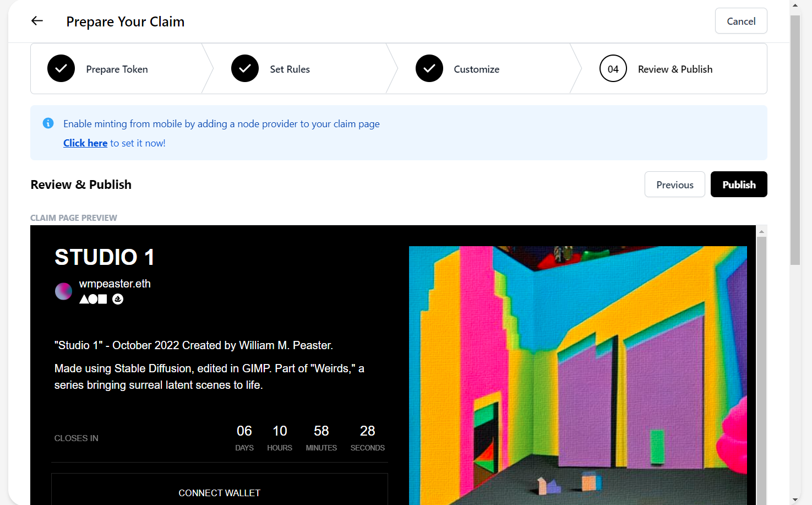Image resolution: width=812 pixels, height=505 pixels.
Task: Click the preview pane scroll up arrow
Action: pyautogui.click(x=761, y=231)
